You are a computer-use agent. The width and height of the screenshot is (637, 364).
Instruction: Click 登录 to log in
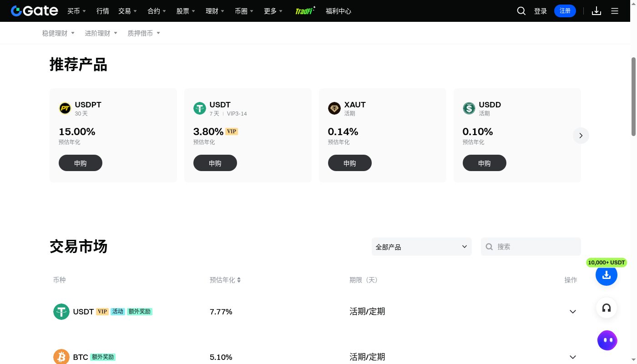click(x=541, y=11)
